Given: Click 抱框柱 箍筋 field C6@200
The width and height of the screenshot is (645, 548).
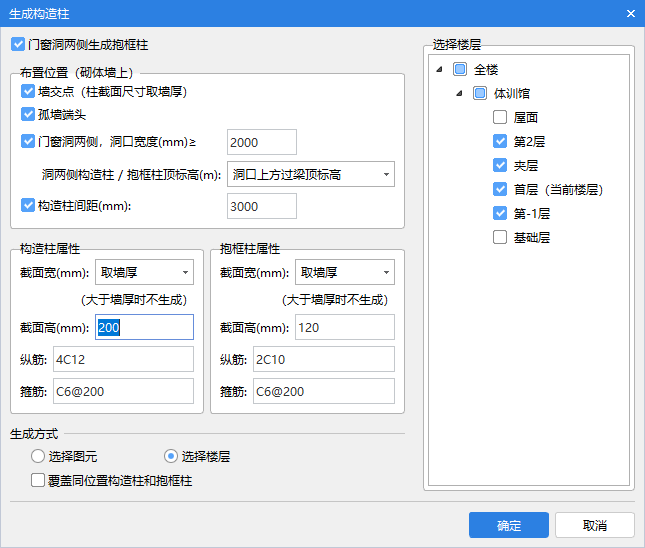Looking at the screenshot, I should (324, 391).
